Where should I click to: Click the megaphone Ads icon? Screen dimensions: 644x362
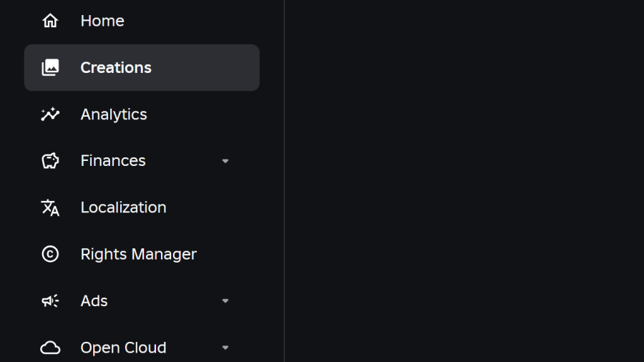(x=50, y=301)
